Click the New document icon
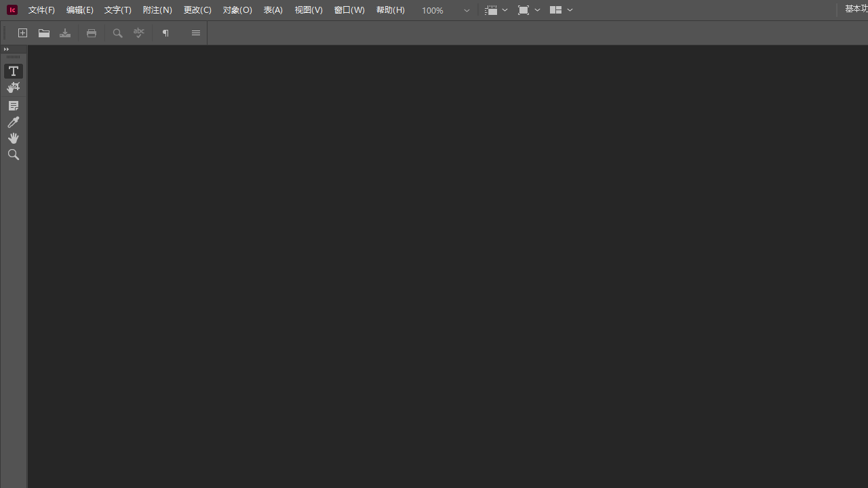The image size is (868, 488). tap(22, 33)
